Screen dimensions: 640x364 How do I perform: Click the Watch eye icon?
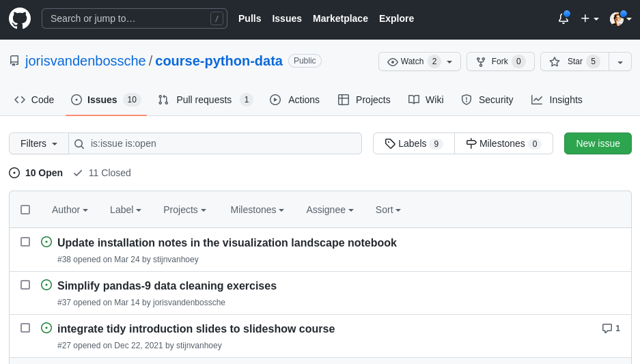pyautogui.click(x=393, y=61)
